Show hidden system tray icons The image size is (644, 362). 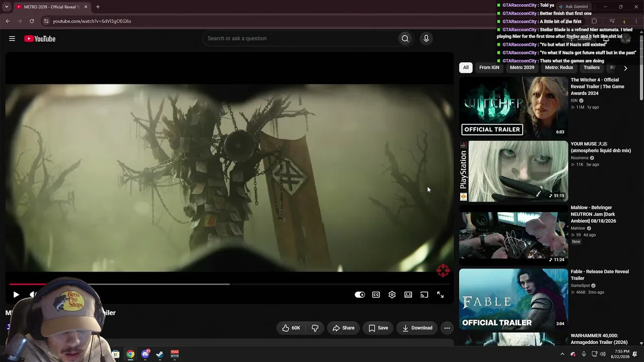coord(562,354)
